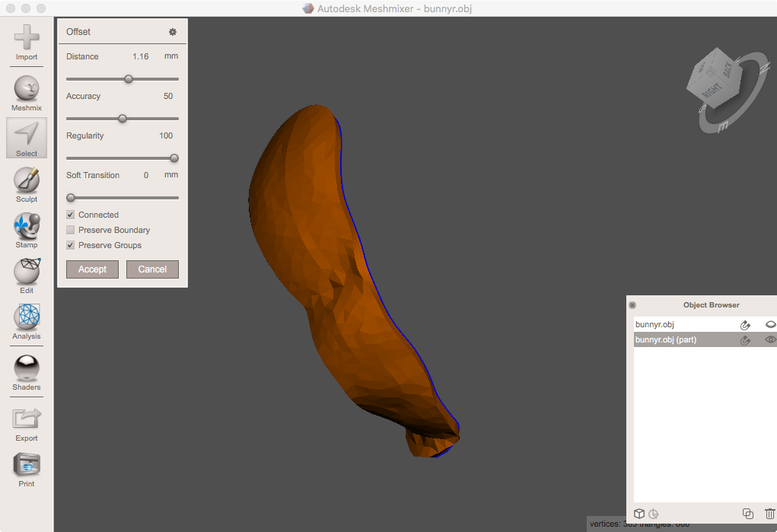Open the Stamp tool
Screen dimensions: 777x532
coord(26,228)
